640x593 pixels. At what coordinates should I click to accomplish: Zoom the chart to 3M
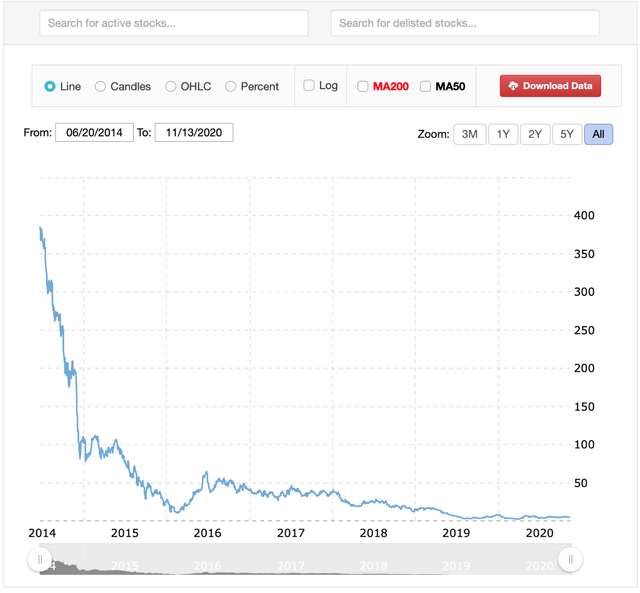[x=469, y=134]
